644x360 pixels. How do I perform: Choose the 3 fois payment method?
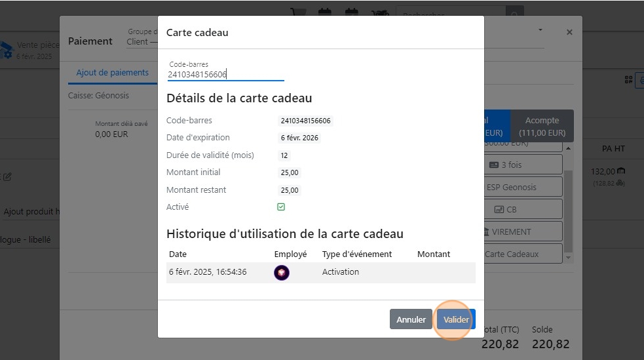(x=523, y=165)
